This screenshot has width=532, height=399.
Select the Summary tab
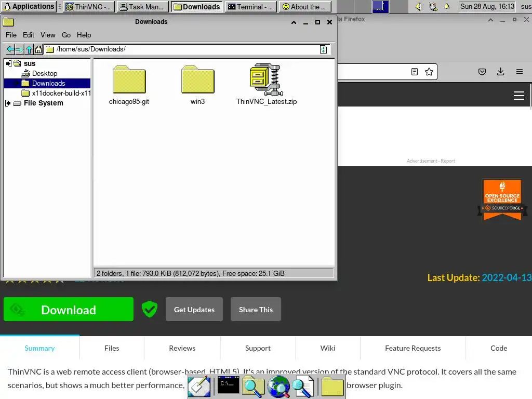[39, 348]
